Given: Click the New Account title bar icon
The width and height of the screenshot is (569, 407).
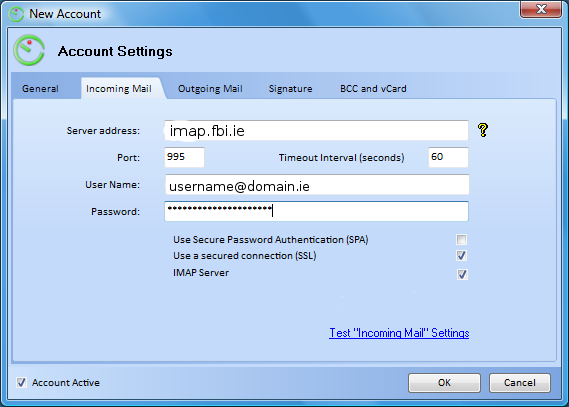Looking at the screenshot, I should point(16,14).
